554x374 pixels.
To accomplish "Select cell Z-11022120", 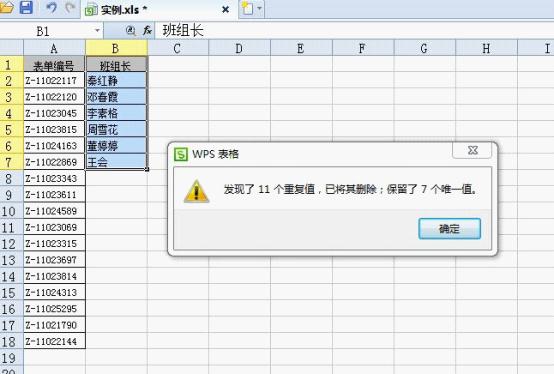I will (54, 97).
